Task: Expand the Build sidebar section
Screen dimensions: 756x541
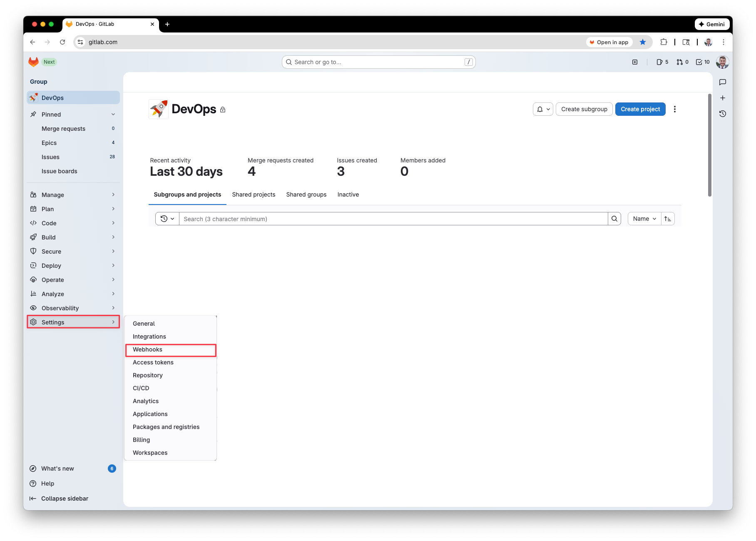Action: [73, 237]
